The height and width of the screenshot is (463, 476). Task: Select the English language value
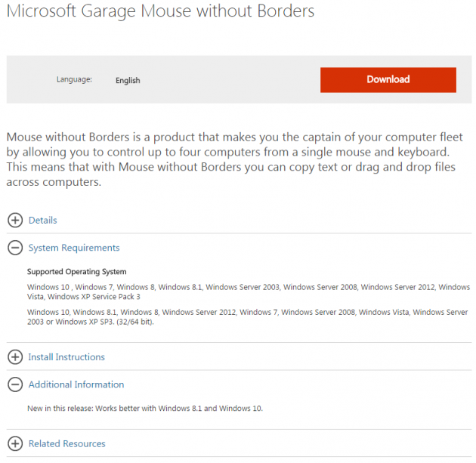128,81
